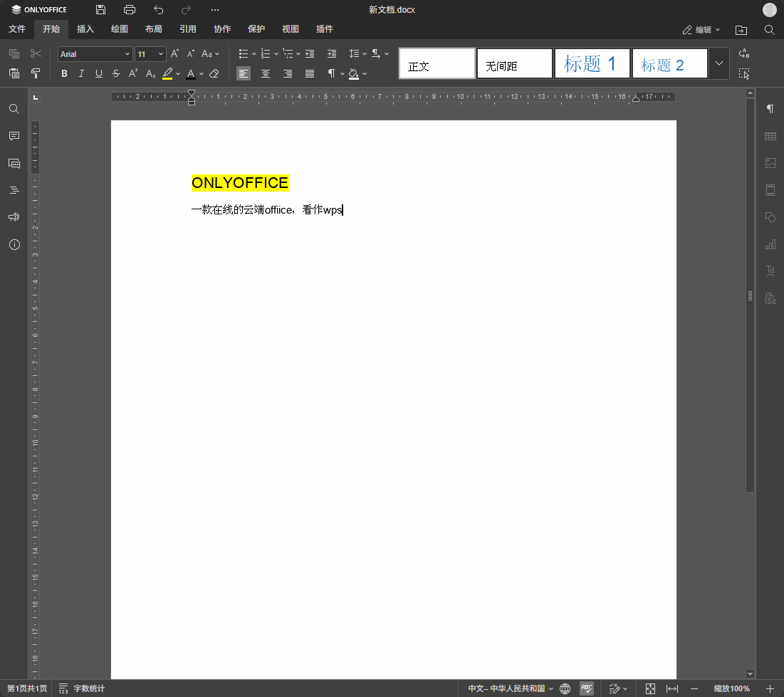Expand the numbered list dropdown

[x=276, y=54]
